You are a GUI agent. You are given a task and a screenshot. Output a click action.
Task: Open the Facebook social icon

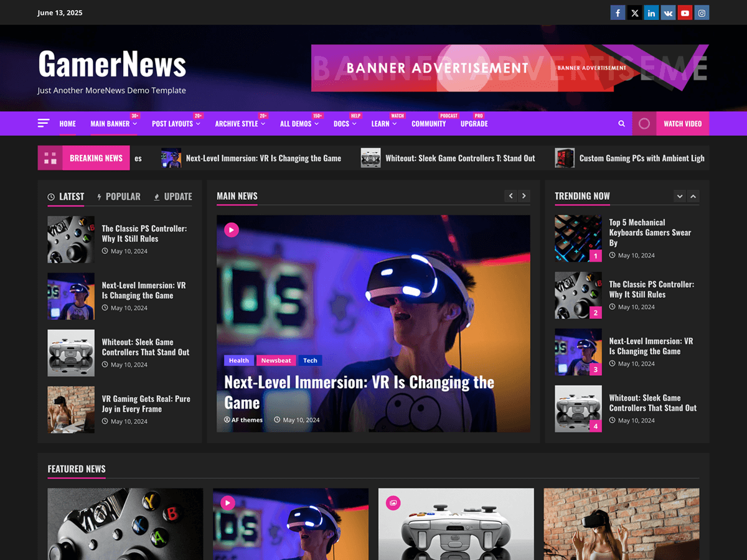pyautogui.click(x=618, y=12)
